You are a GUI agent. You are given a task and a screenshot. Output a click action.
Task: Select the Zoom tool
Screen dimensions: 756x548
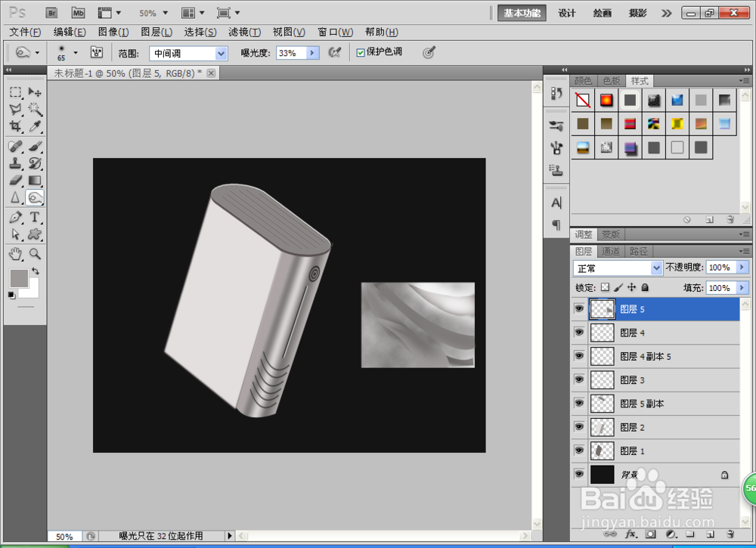35,253
